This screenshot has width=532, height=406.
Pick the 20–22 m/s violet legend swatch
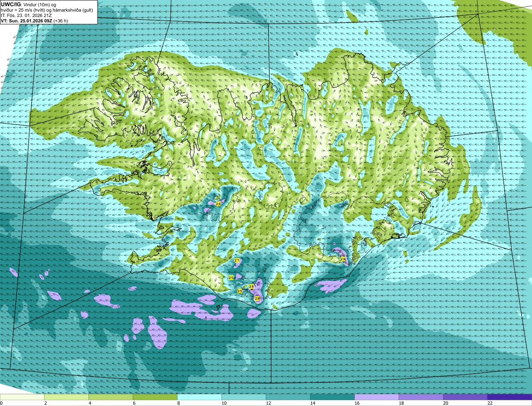465,397
